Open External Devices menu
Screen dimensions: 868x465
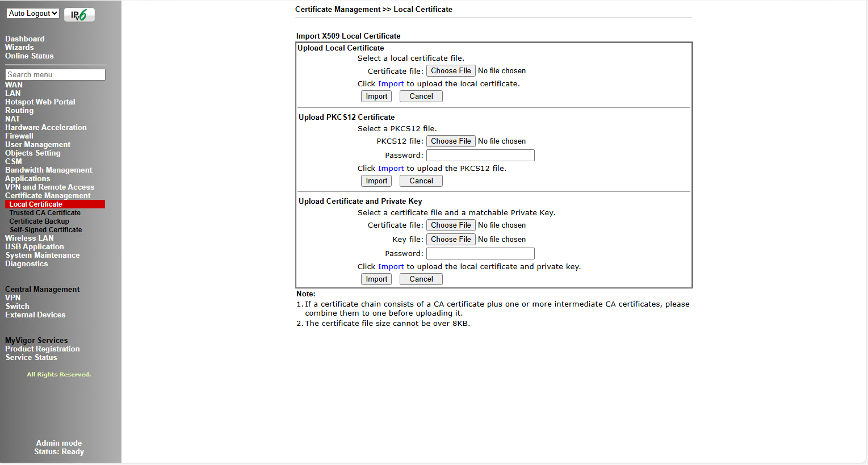click(35, 315)
